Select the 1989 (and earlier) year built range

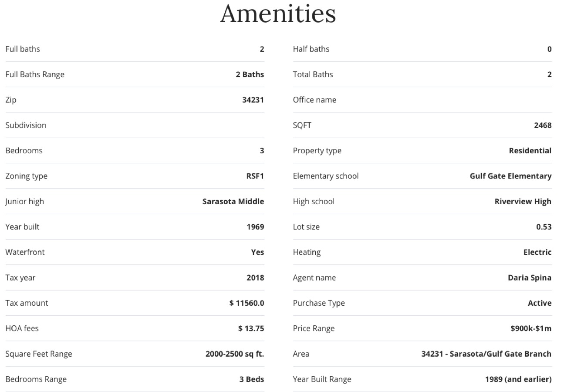518,379
